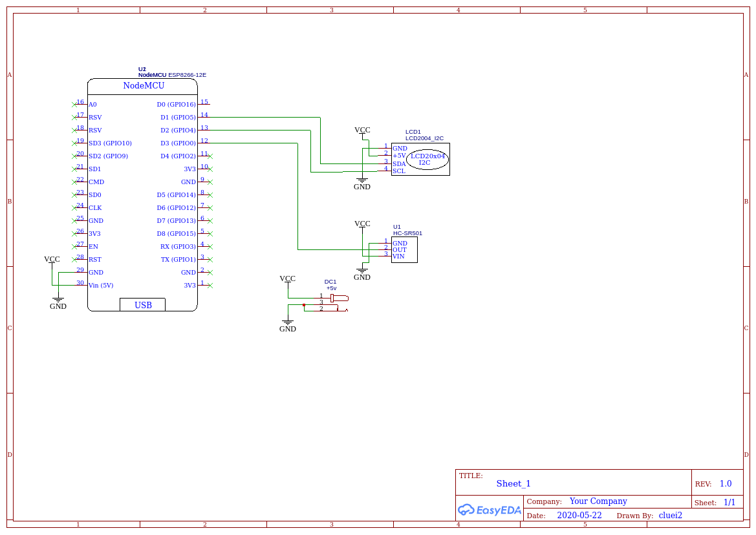756x535 pixels.
Task: Select pin number 15 on NodeMCU
Action: click(x=204, y=102)
